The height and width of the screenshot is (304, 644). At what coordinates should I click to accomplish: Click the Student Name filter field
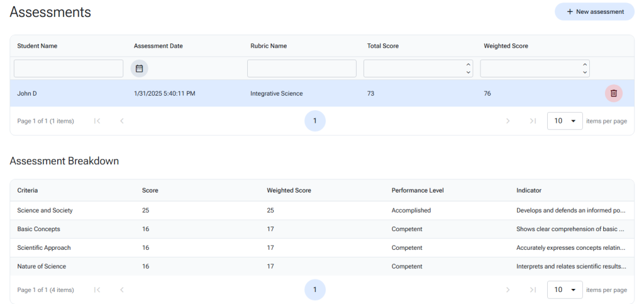point(69,69)
